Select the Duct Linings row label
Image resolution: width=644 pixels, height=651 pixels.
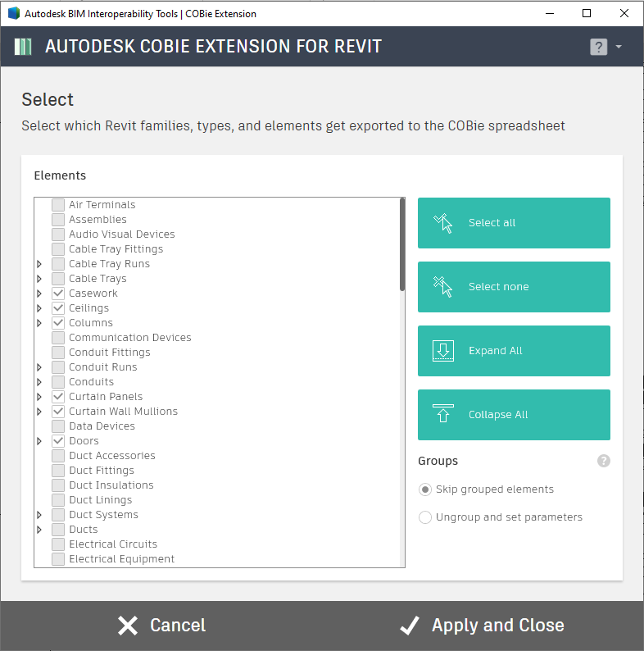coord(101,500)
